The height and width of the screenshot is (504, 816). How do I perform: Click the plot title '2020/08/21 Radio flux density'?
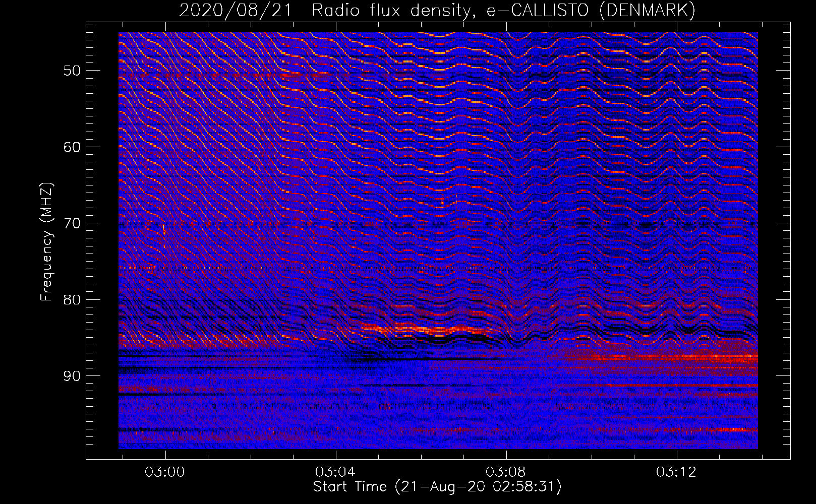[437, 10]
